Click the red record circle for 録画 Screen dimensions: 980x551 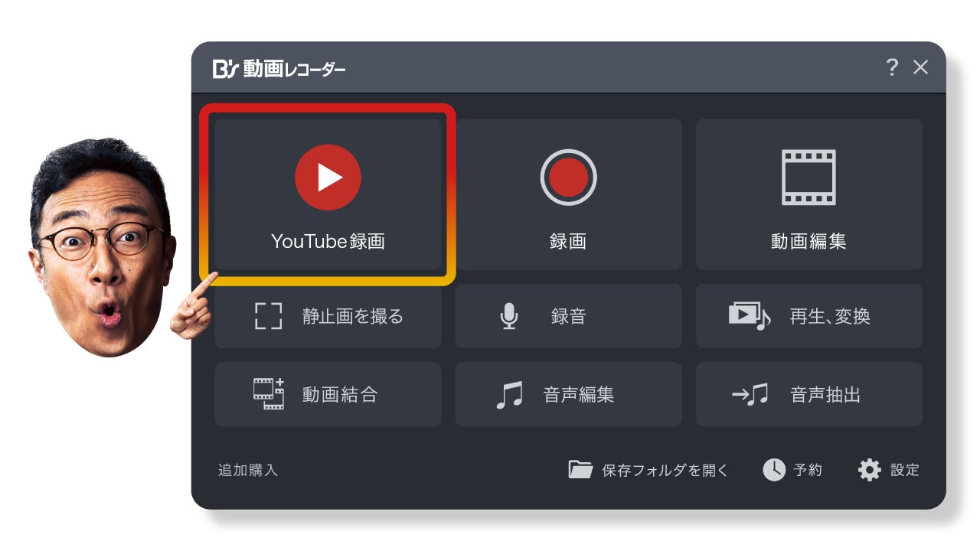click(x=568, y=177)
